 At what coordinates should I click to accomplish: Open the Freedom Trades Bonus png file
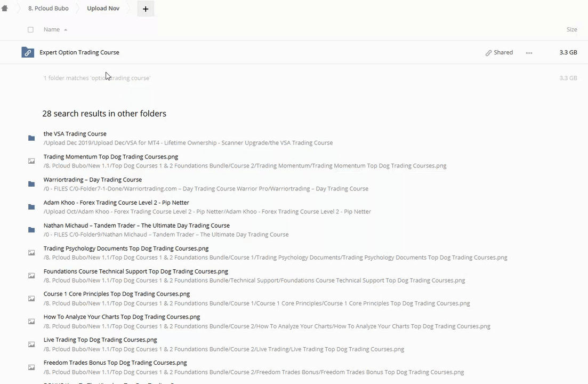tap(115, 363)
